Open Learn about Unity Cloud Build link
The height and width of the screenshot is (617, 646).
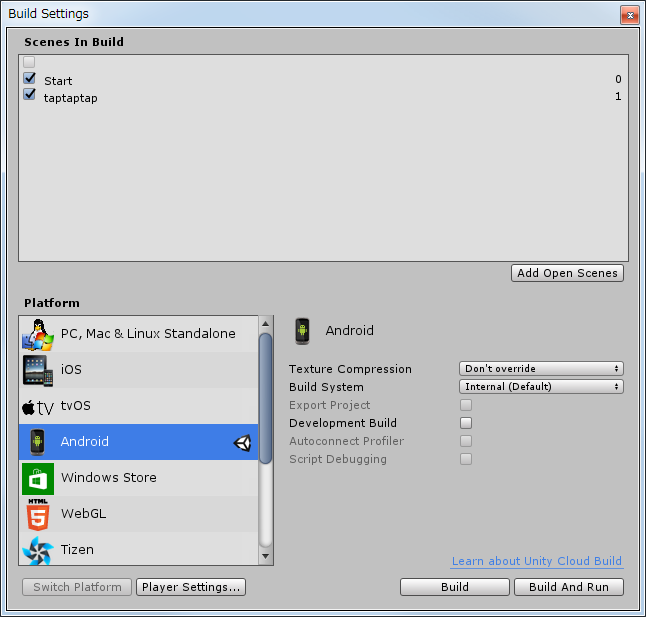click(536, 561)
